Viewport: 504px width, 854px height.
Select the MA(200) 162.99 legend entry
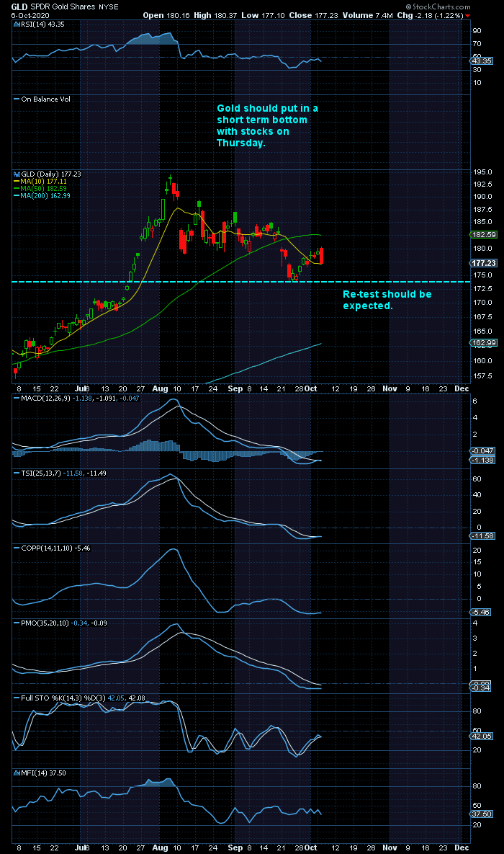[43, 195]
